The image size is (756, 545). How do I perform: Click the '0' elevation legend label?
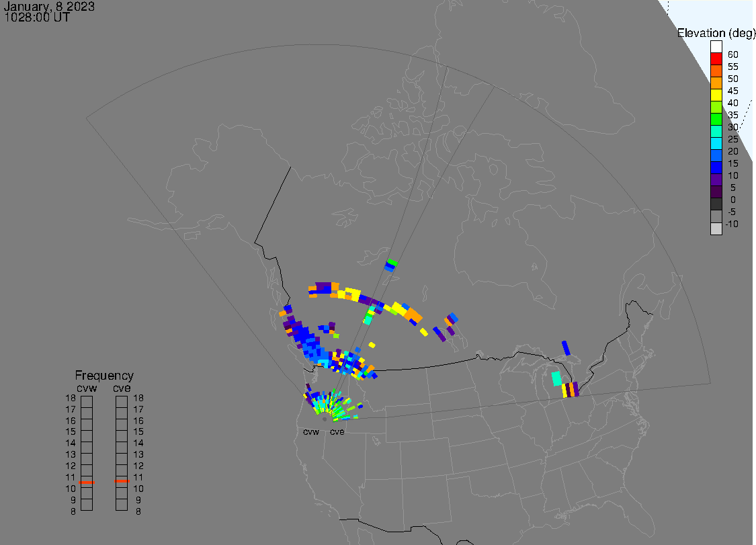pyautogui.click(x=733, y=200)
